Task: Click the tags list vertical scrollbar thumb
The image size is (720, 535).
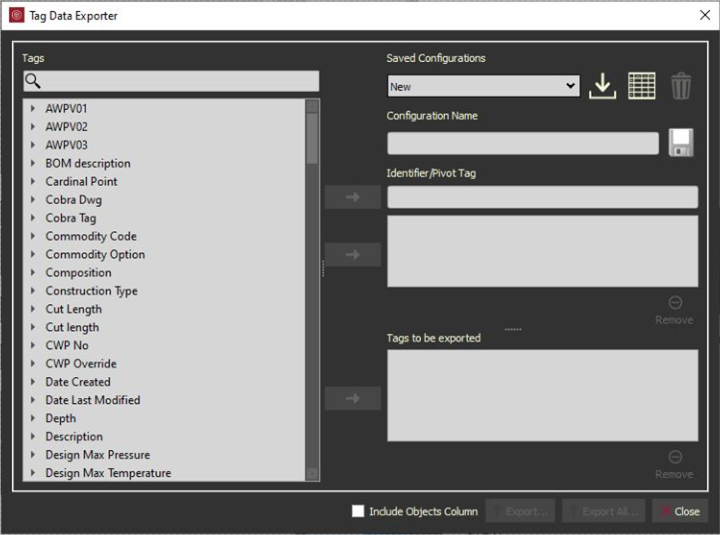Action: click(312, 139)
